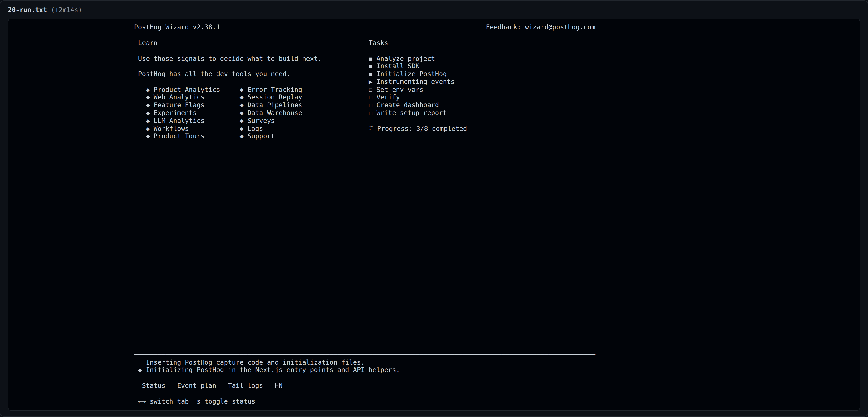Click the +2m14s timestamp label
The image size is (868, 417).
point(66,10)
